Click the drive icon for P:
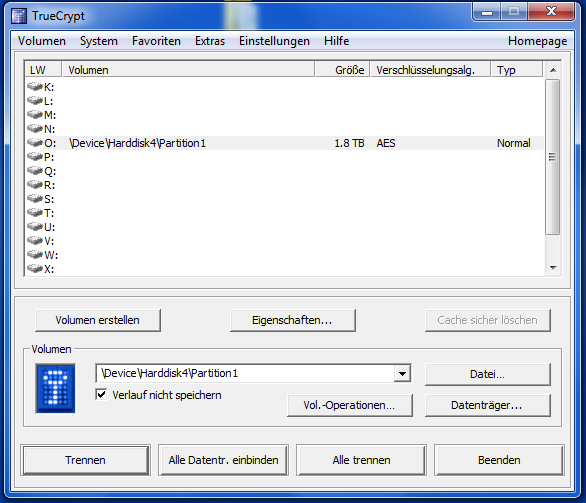Viewport: 586px width, 503px height. click(x=35, y=157)
